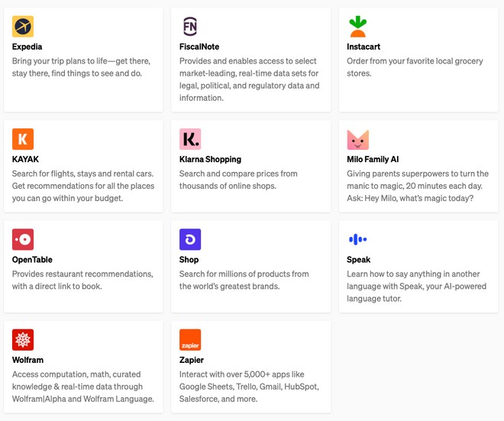This screenshot has height=421, width=504.
Task: Select the Milo Family AI cat icon
Action: click(x=357, y=139)
